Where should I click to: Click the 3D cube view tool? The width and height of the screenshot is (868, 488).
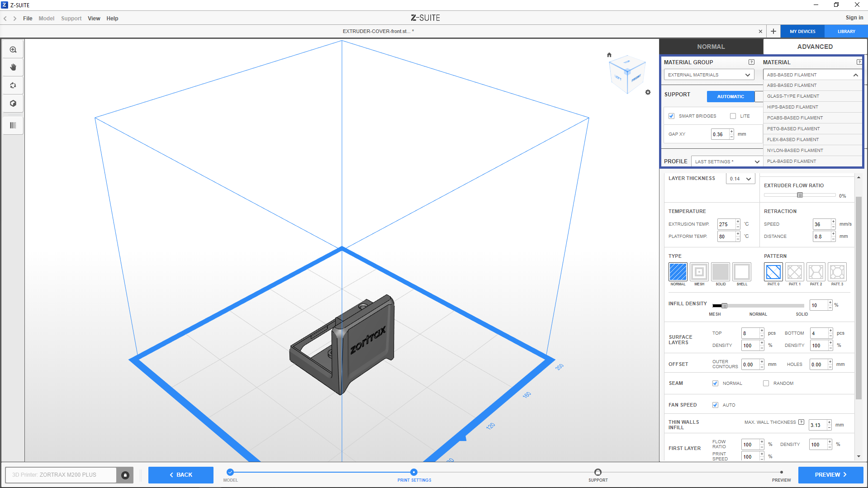coord(13,104)
